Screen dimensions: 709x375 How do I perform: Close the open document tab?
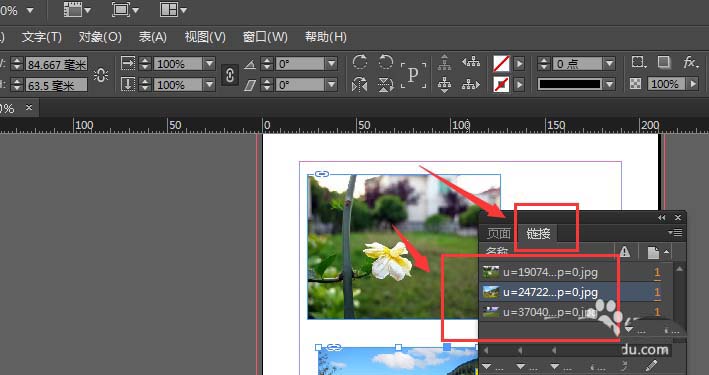29,108
